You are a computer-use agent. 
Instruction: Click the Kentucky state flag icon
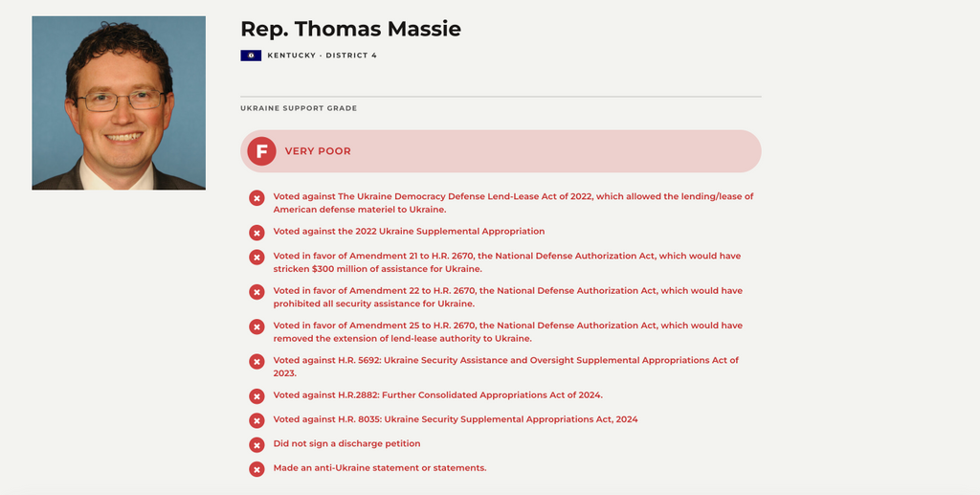[251, 56]
